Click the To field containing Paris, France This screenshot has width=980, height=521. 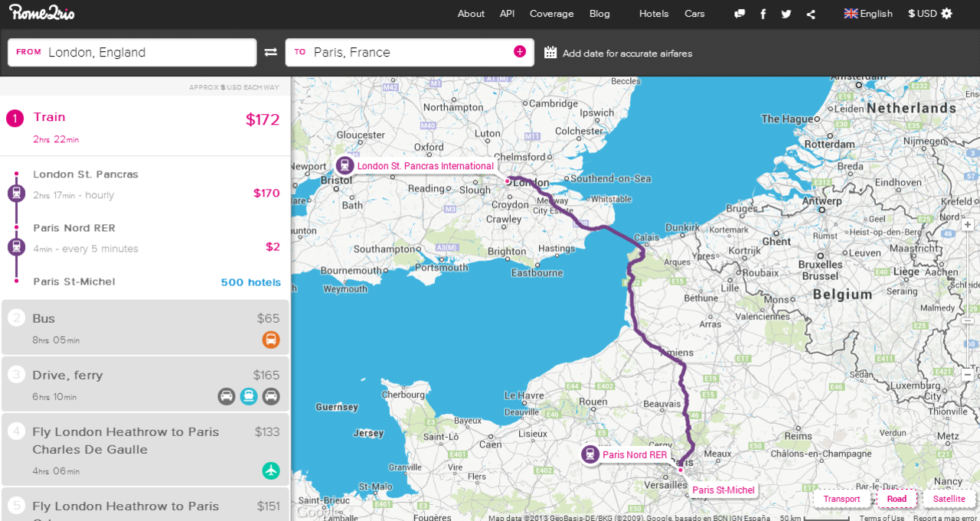pos(410,52)
